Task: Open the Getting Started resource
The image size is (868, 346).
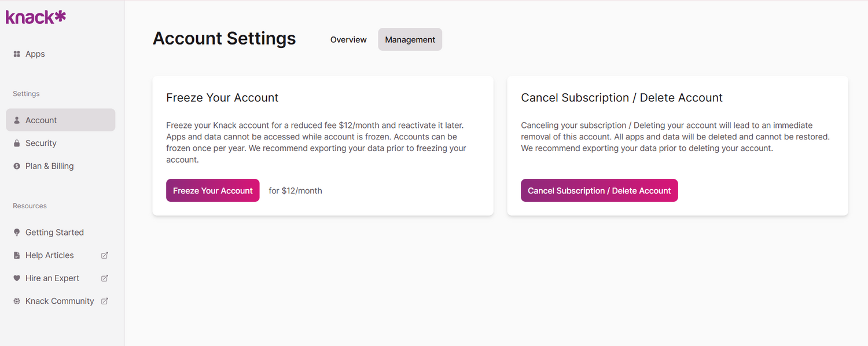Action: pyautogui.click(x=54, y=233)
